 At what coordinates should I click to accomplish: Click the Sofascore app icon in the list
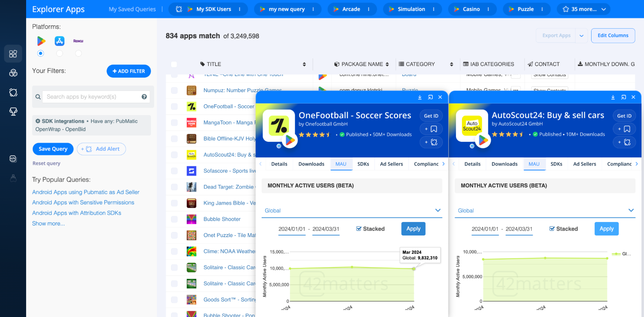point(191,171)
